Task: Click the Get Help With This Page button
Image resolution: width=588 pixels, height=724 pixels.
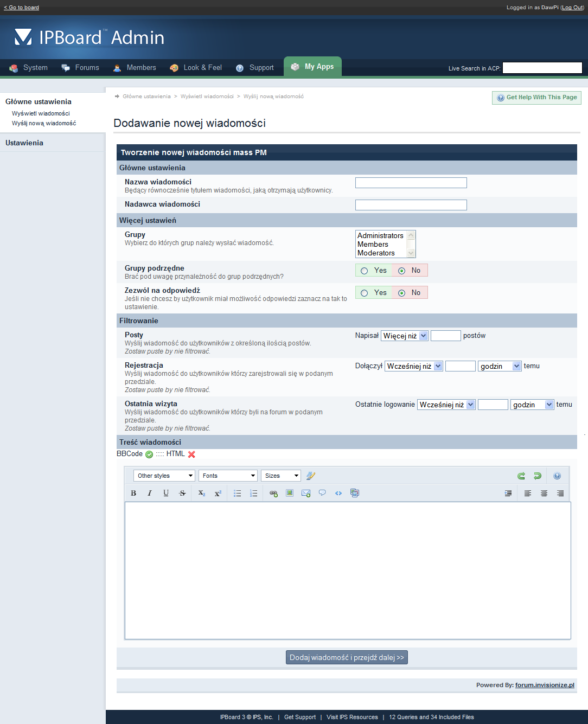Action: [x=536, y=98]
